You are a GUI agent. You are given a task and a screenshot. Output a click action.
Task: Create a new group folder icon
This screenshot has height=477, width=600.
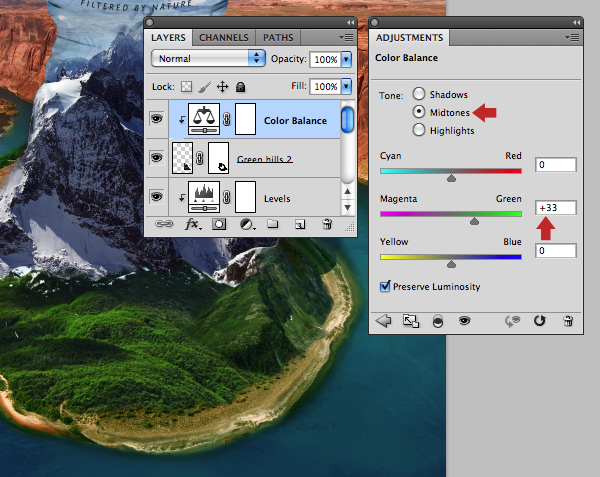point(272,224)
